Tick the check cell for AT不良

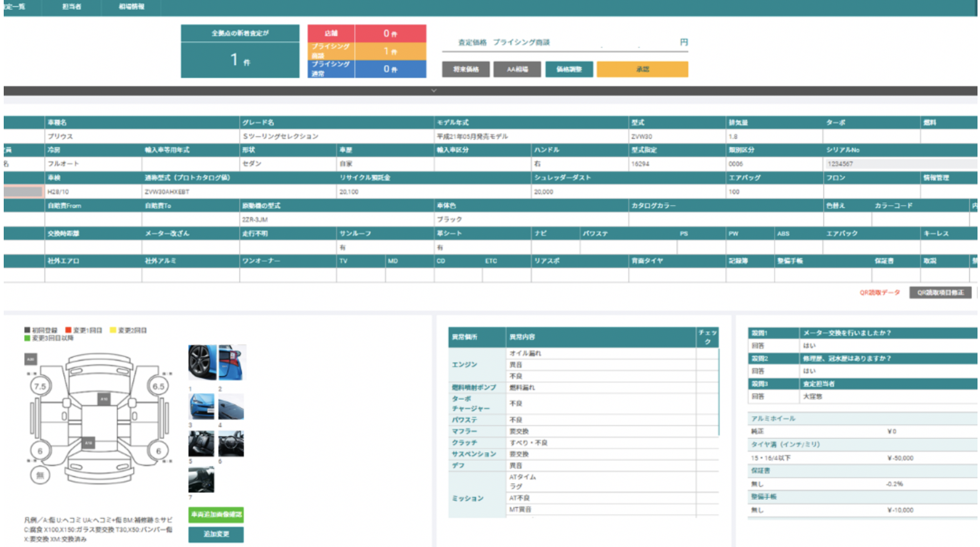(x=707, y=498)
